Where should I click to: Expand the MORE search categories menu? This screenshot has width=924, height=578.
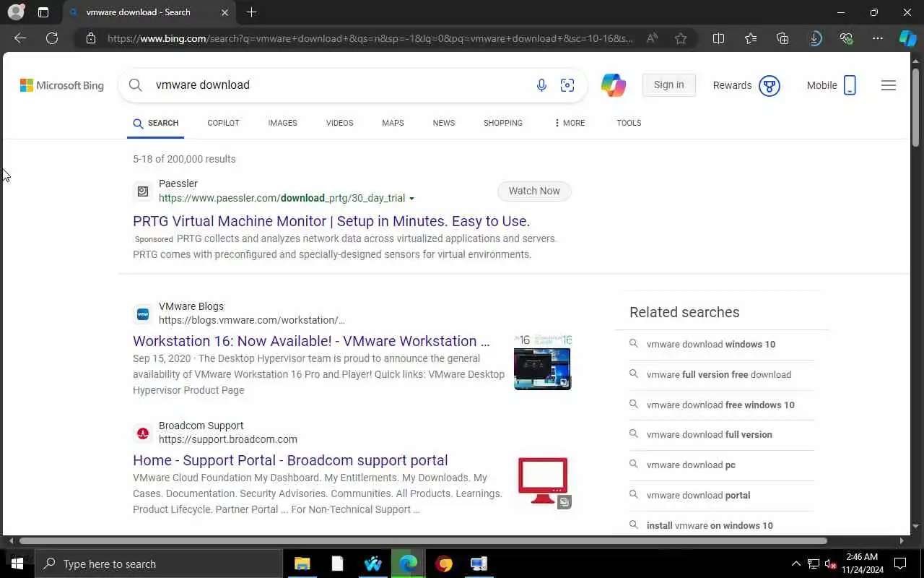570,123
